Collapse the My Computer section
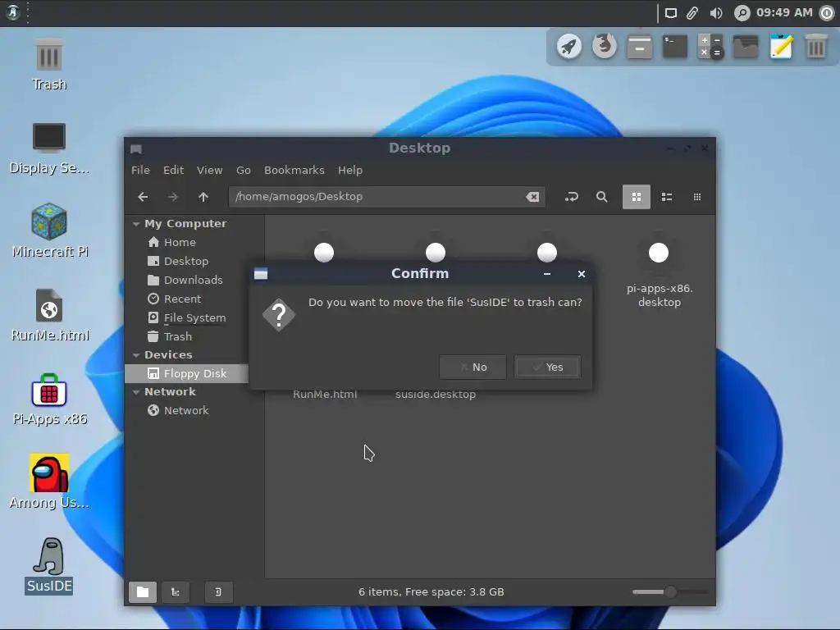This screenshot has height=630, width=840. [x=136, y=223]
